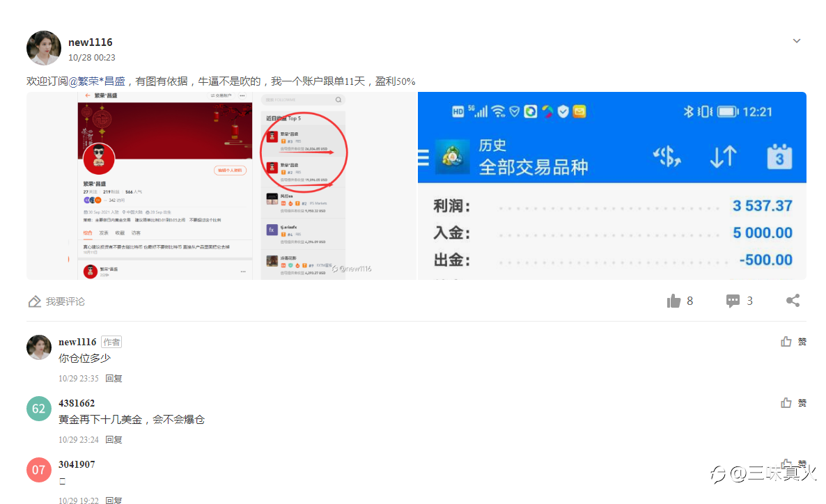Click the currency exchange icon in trading screenshot
Viewport: 826px width, 504px height.
(x=667, y=157)
